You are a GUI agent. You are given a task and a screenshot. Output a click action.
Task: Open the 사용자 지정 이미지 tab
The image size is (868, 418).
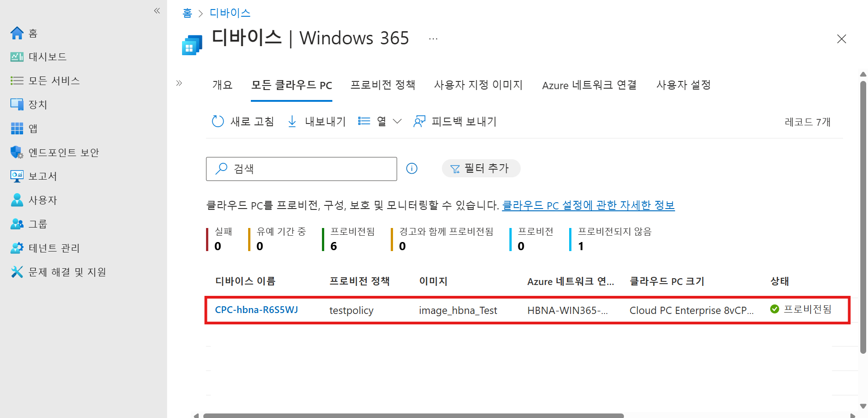(479, 85)
